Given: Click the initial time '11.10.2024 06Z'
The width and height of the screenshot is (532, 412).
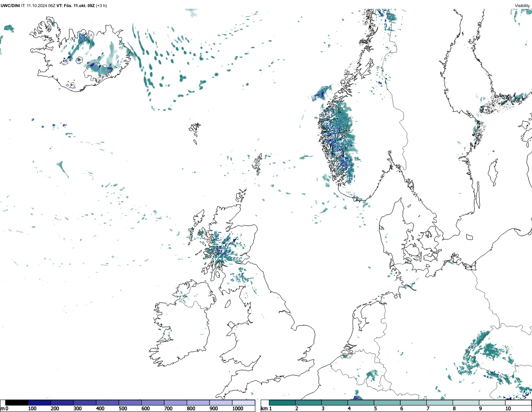Looking at the screenshot, I should click(41, 6).
